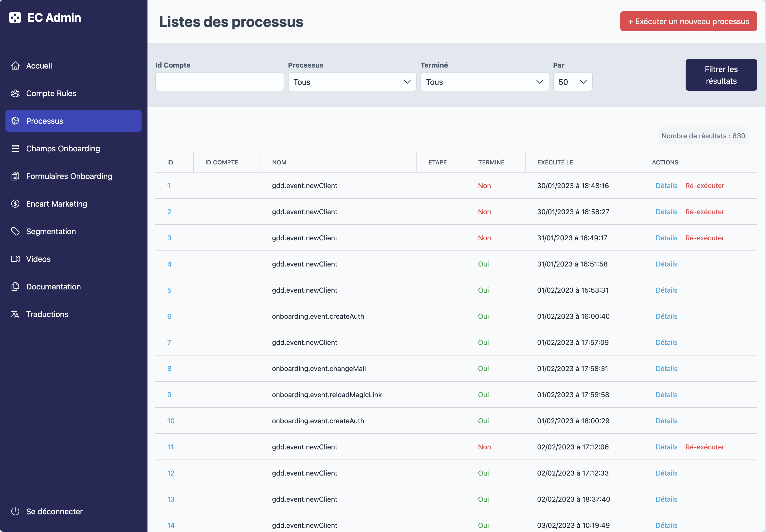
Task: Focus the Id Compte input field
Action: [219, 82]
